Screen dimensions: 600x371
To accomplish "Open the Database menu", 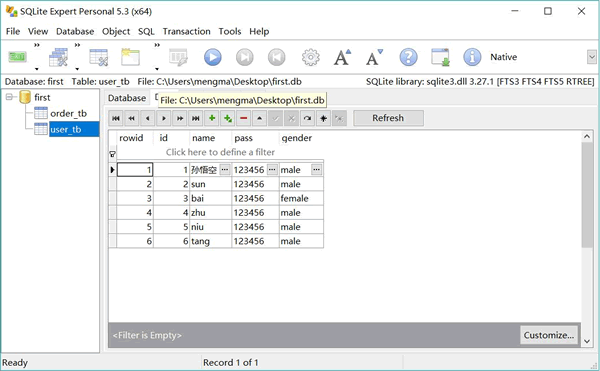I will 75,31.
